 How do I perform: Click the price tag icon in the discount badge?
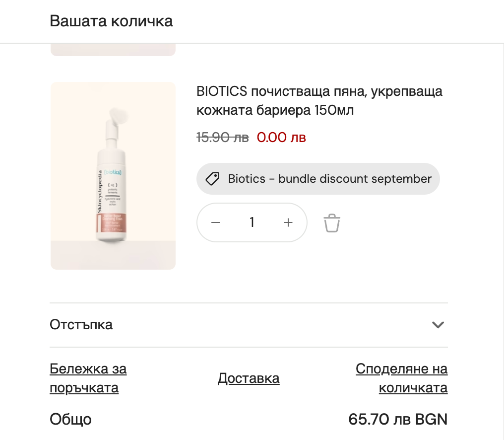coord(213,179)
